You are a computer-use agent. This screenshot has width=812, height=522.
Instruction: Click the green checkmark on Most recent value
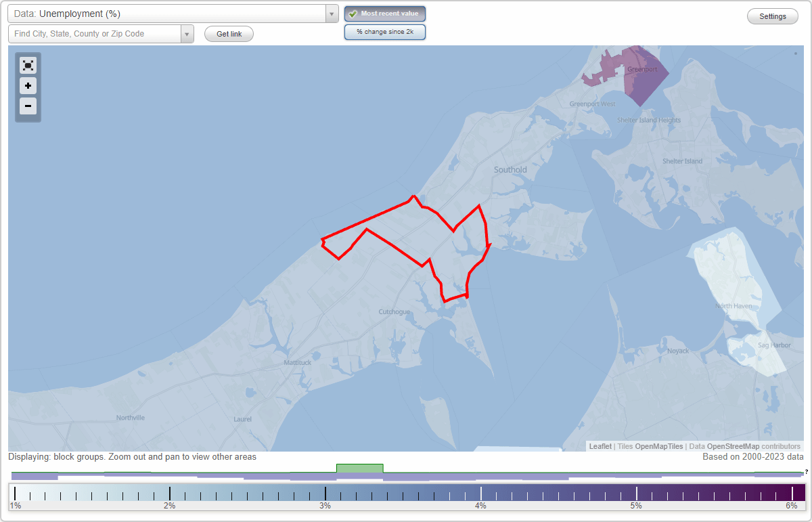(353, 13)
